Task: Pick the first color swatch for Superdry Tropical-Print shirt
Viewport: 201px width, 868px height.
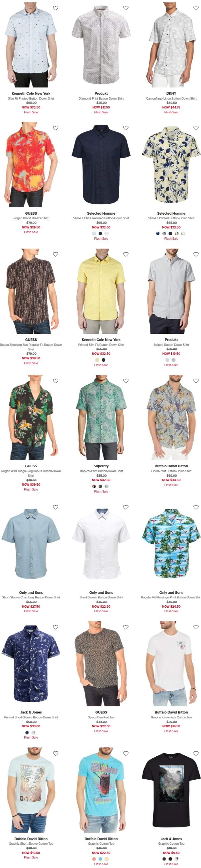Action: (94, 486)
